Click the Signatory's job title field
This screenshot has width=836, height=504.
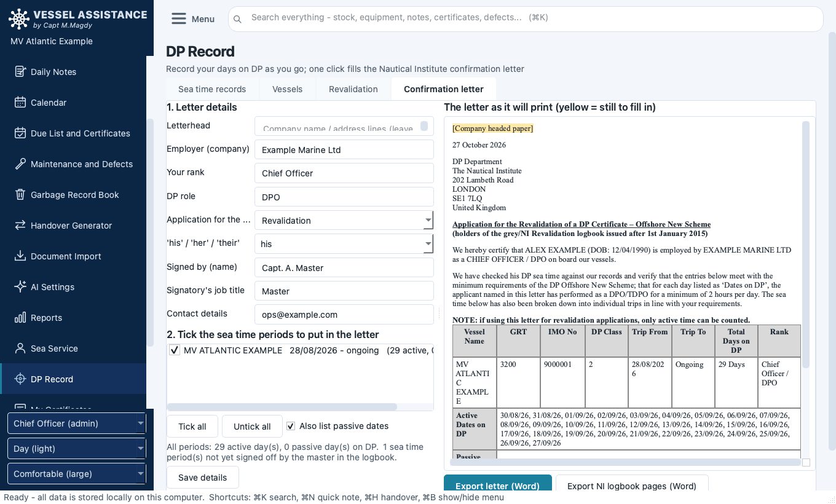344,291
